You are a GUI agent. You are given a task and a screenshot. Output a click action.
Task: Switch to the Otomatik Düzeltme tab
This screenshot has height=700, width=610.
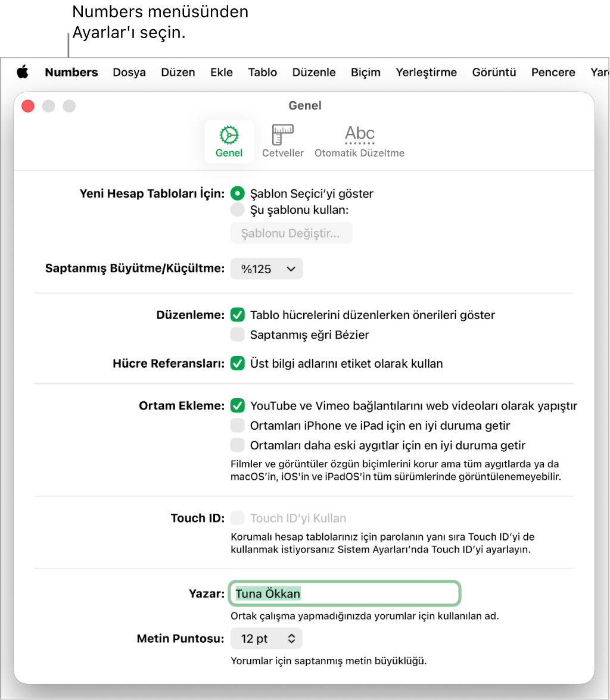(359, 142)
